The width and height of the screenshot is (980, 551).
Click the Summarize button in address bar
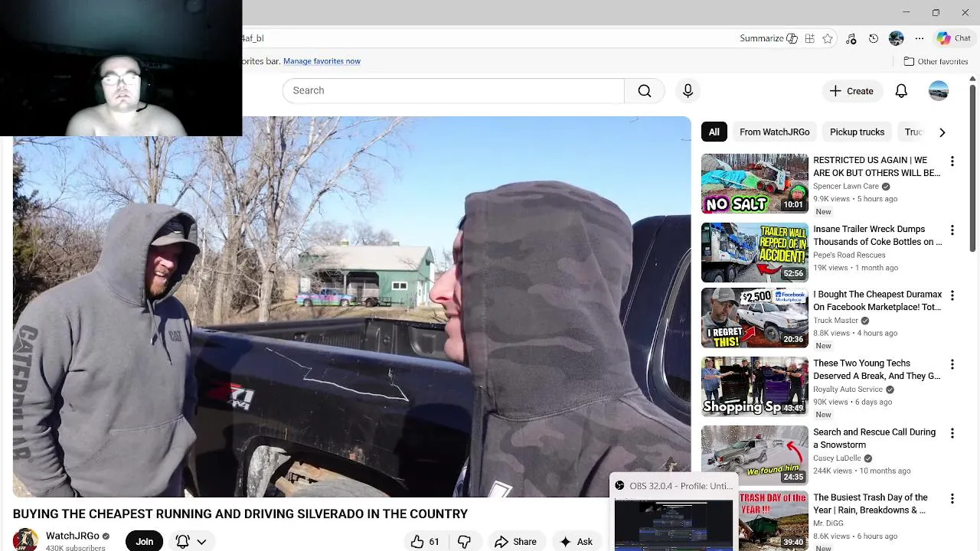tap(769, 38)
